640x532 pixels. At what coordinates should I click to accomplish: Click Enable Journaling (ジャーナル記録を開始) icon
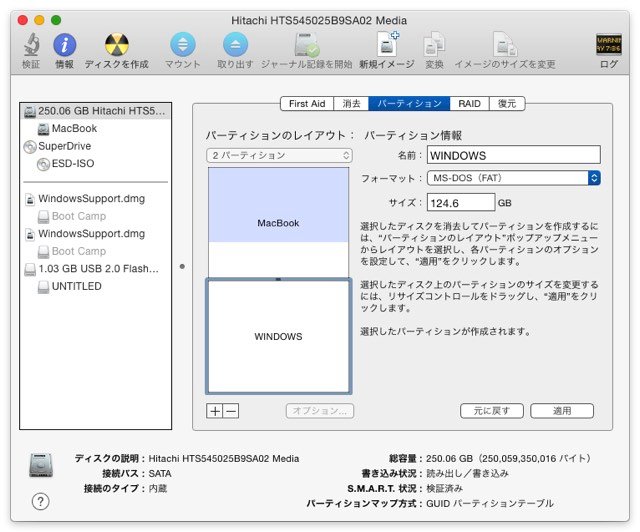point(307,45)
